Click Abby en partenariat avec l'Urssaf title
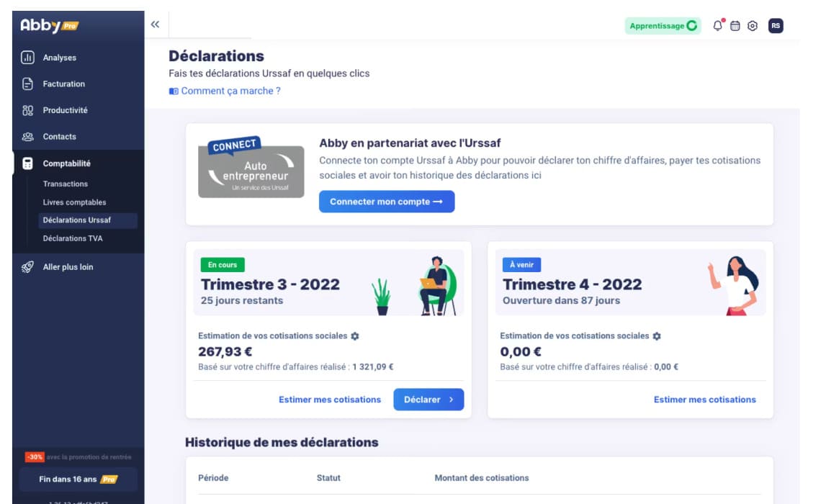The image size is (821, 504). coord(410,143)
